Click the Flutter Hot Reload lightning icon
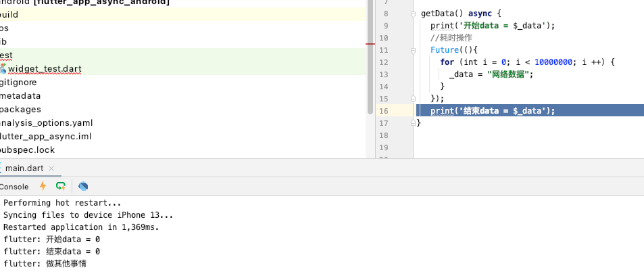Screen dimensions: 644x278 tap(43, 186)
